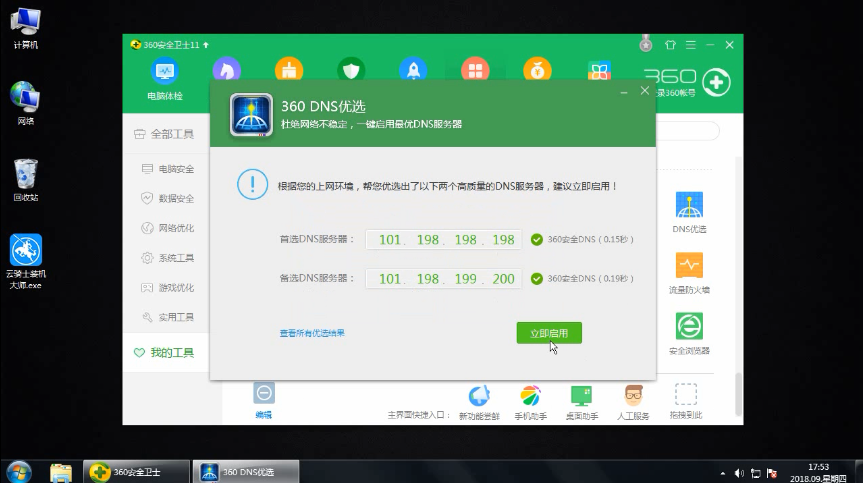The height and width of the screenshot is (483, 863).
Task: Open the main menu hamburger icon
Action: (x=691, y=45)
